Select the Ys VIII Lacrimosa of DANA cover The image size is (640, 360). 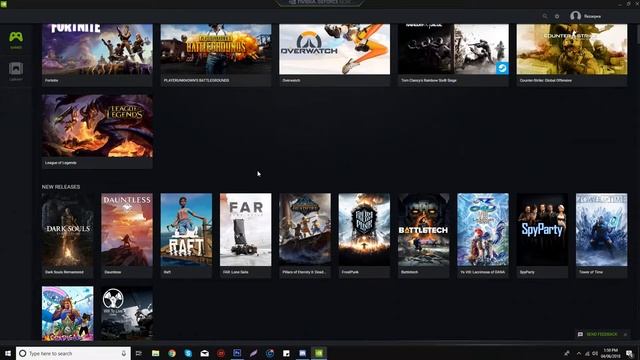(x=483, y=230)
